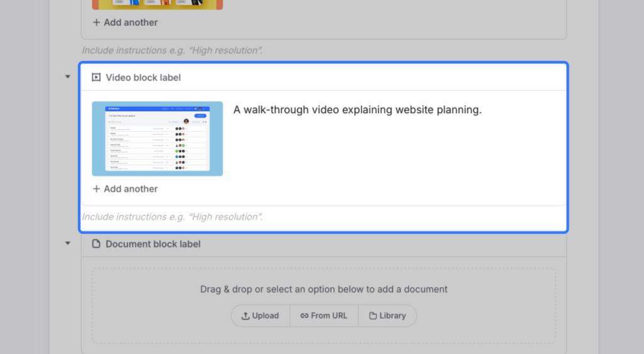Click the document block icon beside the label
Screen dimensions: 644x354
(96, 244)
